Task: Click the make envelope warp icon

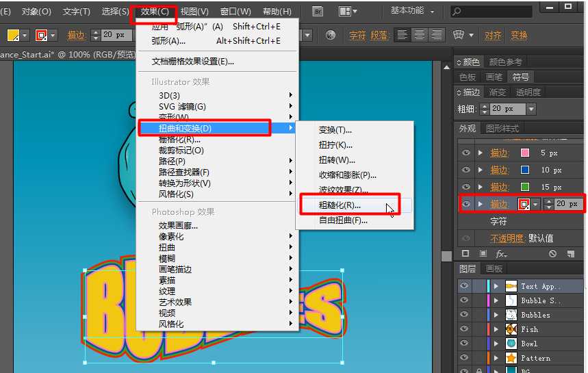Action: point(458,35)
